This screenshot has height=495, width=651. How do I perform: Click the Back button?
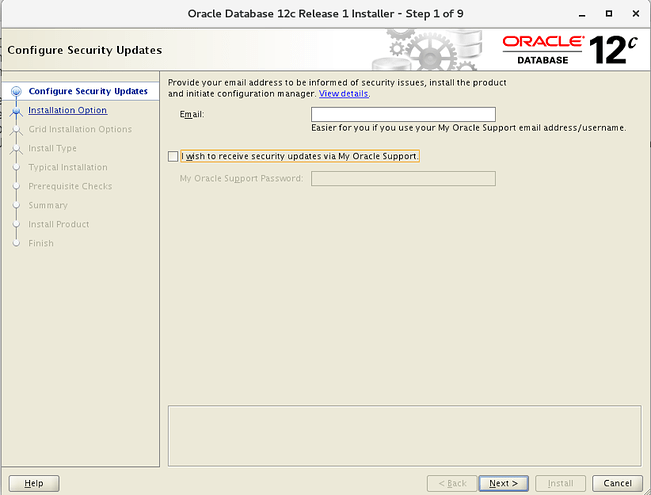453,483
